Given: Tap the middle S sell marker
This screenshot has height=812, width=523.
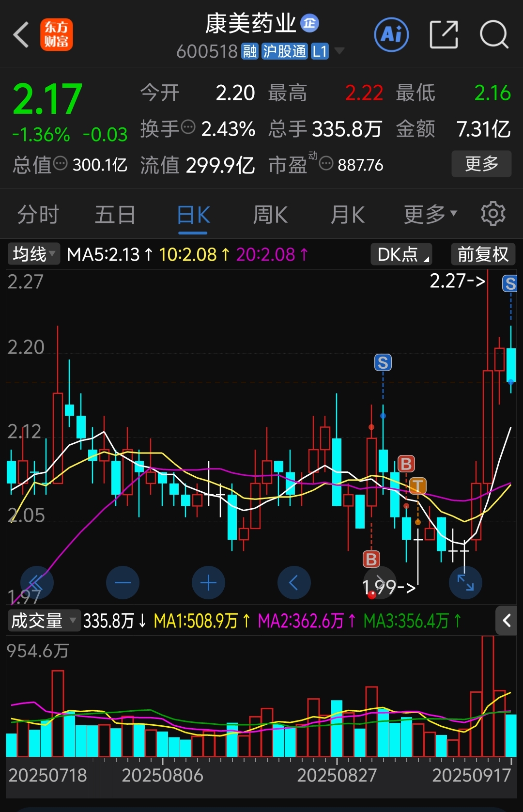Looking at the screenshot, I should click(x=383, y=362).
